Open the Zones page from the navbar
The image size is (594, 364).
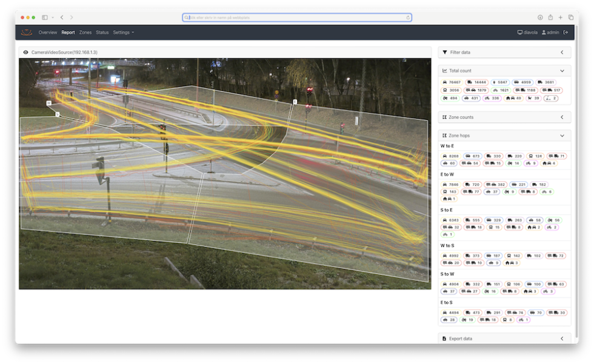(x=85, y=32)
